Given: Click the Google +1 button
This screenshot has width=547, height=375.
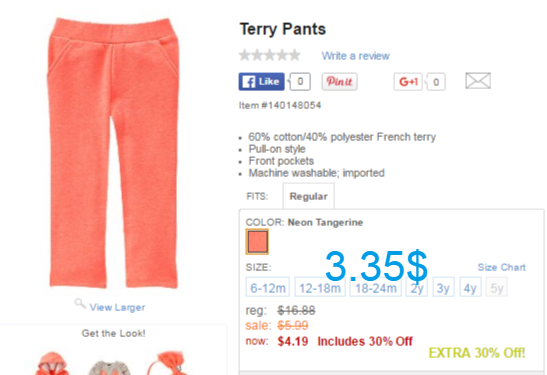Looking at the screenshot, I should (408, 82).
